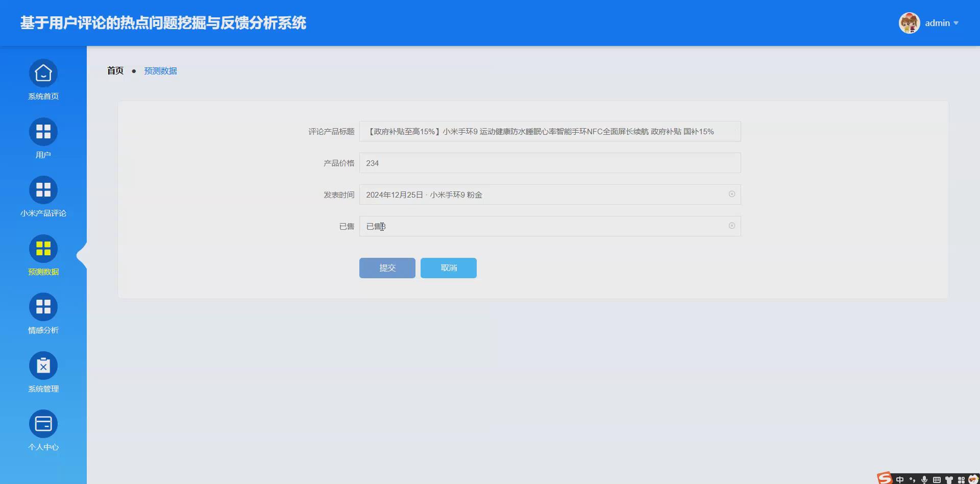Viewport: 980px width, 484px height.
Task: Click the highlighted 预测数据 sidebar icon
Action: click(x=43, y=249)
